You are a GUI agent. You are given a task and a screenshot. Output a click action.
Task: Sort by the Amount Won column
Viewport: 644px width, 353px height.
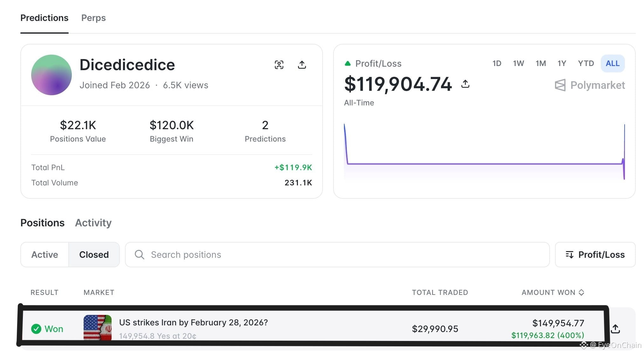tap(553, 292)
